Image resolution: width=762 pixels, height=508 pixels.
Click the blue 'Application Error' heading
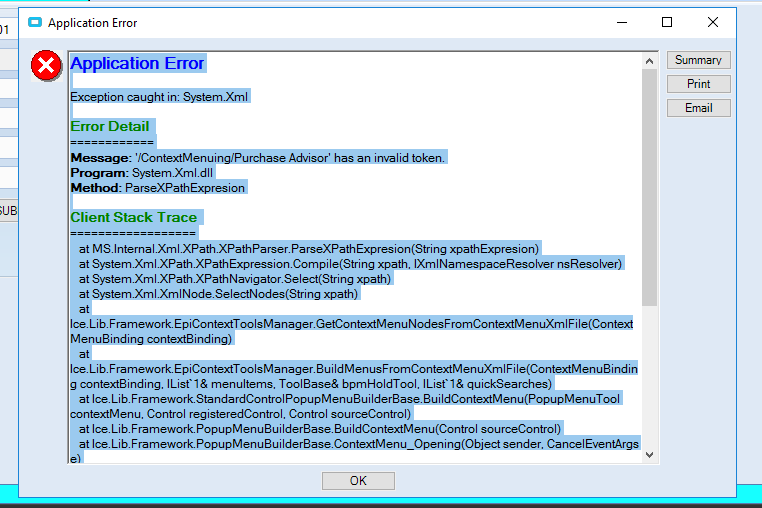point(138,63)
